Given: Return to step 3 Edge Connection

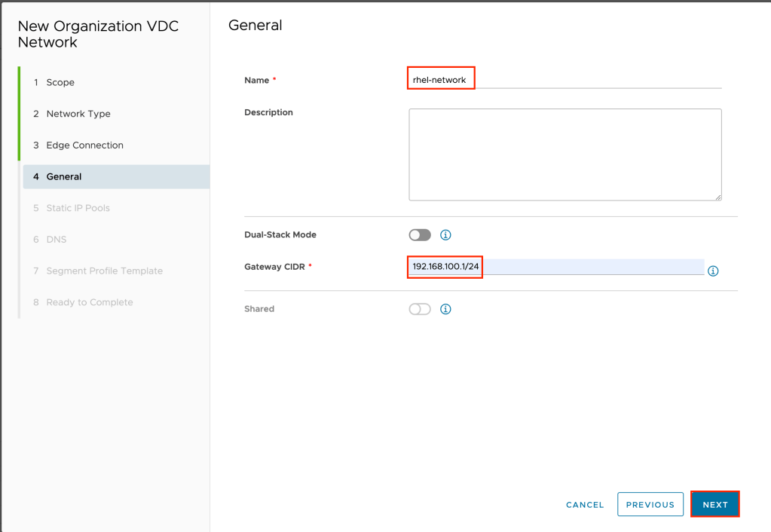Looking at the screenshot, I should (x=84, y=145).
